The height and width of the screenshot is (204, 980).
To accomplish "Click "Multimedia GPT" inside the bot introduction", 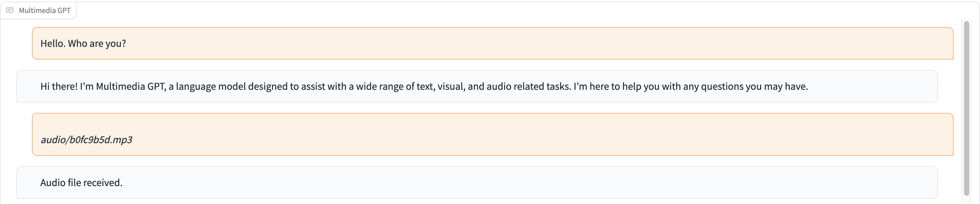I will (131, 87).
